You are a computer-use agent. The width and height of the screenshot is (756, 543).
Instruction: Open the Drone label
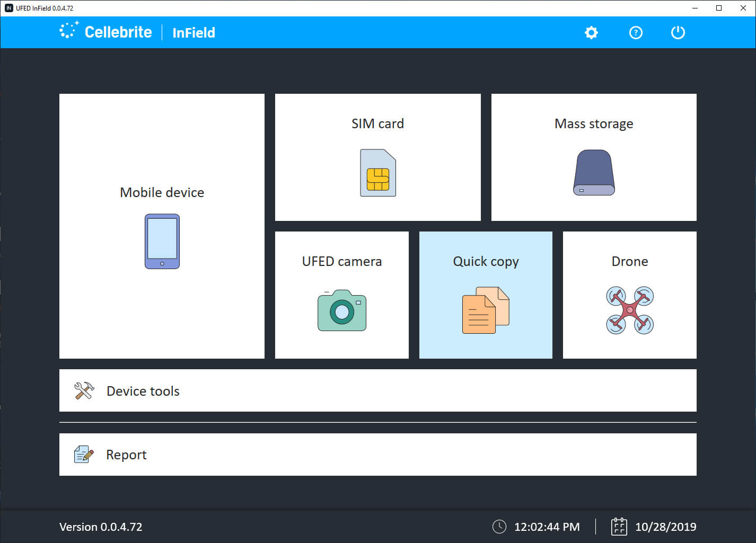click(630, 261)
